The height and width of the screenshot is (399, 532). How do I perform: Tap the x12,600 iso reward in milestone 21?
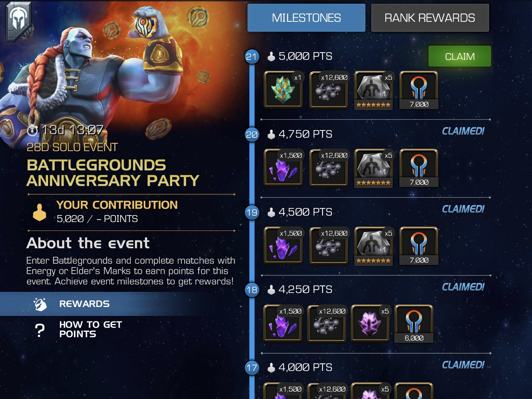(x=329, y=90)
